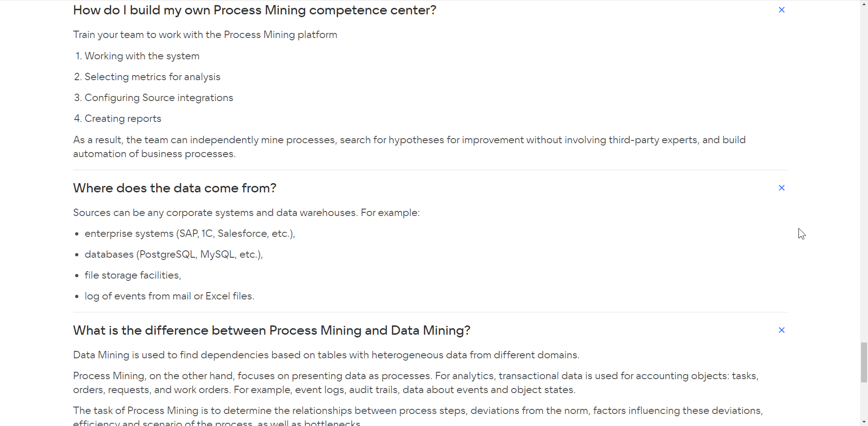Click the scrollbar down arrow at bottom right

(864, 422)
